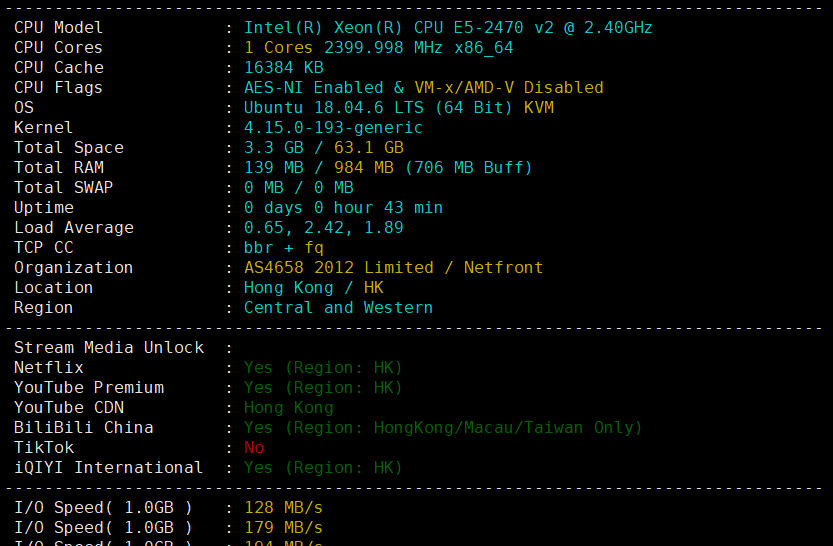833x546 pixels.
Task: Click the iQIYI International label
Action: tap(108, 468)
